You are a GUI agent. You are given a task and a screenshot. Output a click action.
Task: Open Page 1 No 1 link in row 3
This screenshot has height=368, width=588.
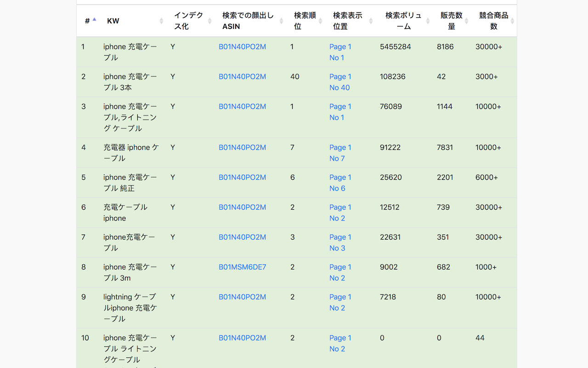click(340, 112)
